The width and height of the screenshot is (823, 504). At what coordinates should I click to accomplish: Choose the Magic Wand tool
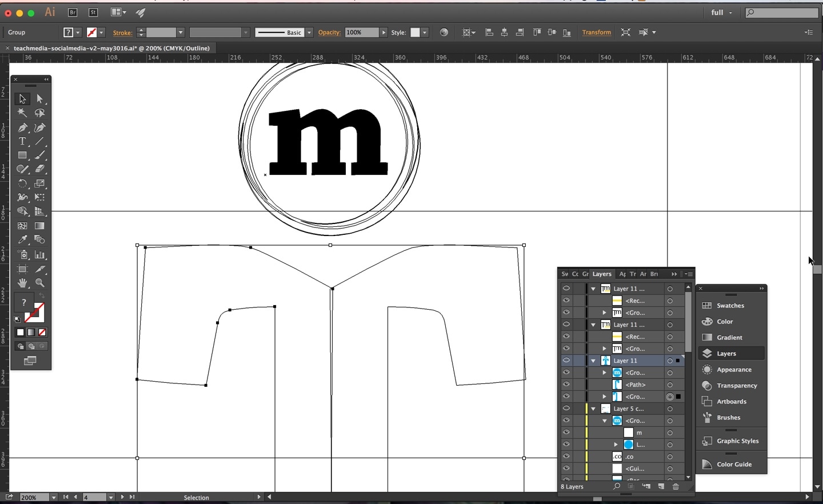[x=22, y=113]
